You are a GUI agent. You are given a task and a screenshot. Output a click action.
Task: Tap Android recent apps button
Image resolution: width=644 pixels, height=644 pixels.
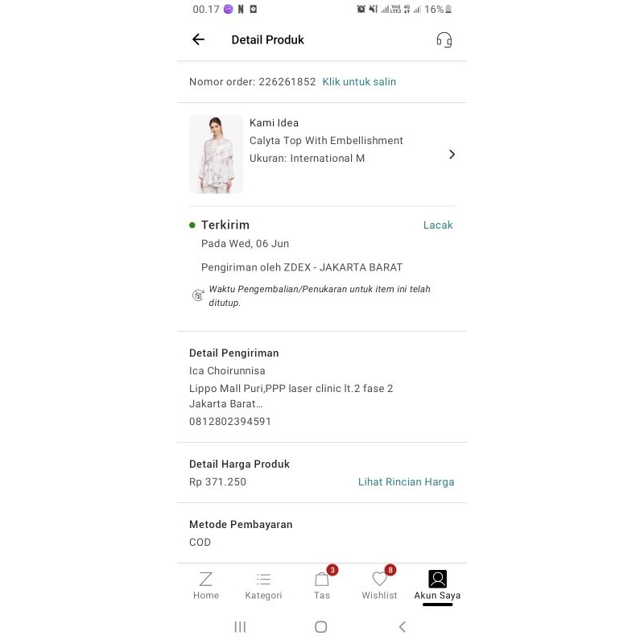[240, 627]
